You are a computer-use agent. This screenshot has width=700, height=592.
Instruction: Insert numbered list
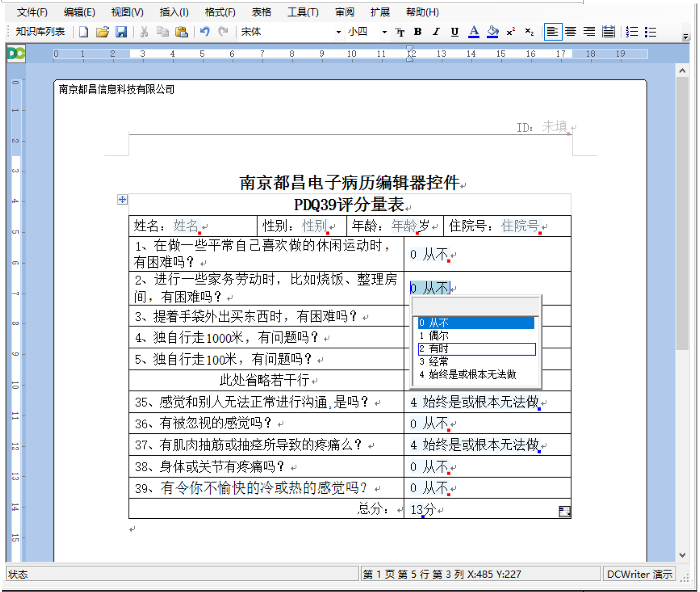pyautogui.click(x=632, y=32)
